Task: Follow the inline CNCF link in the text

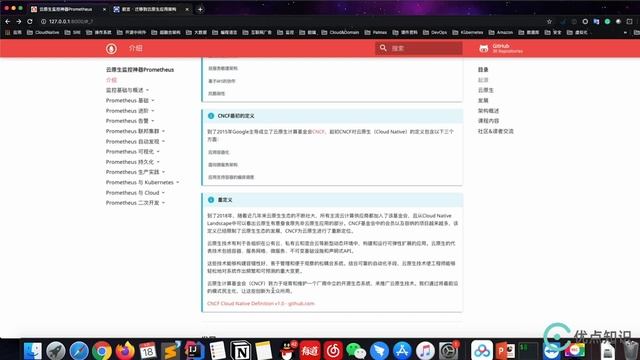Action: (318, 132)
